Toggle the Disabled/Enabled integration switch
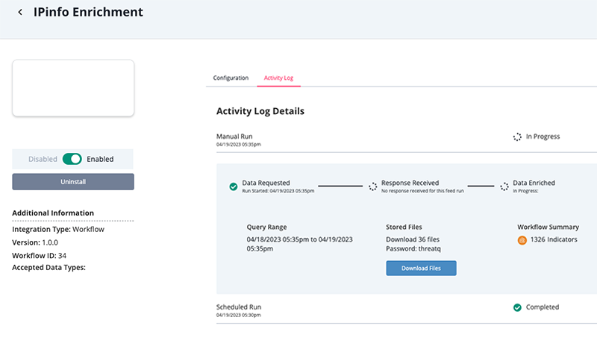Image resolution: width=597 pixels, height=364 pixels. 72,159
